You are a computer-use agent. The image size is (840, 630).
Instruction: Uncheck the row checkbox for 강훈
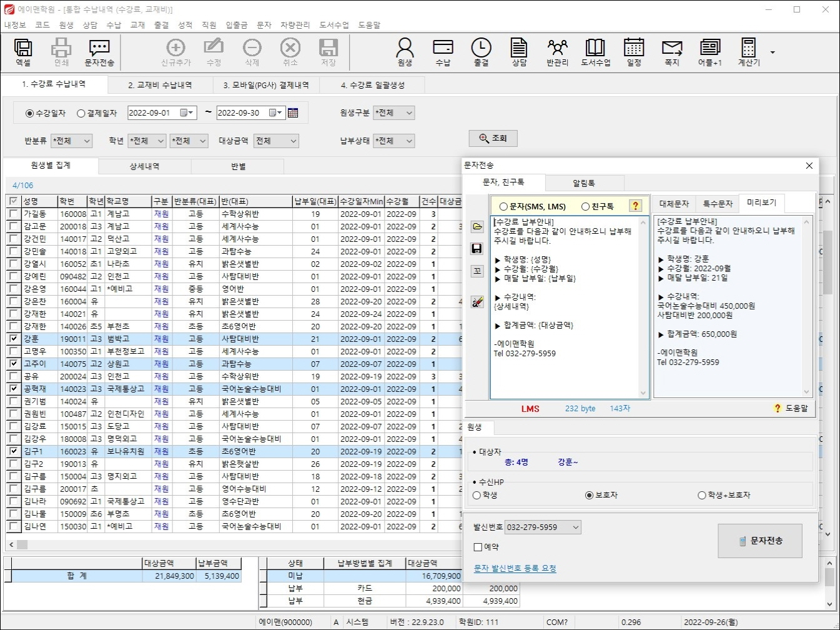click(14, 339)
